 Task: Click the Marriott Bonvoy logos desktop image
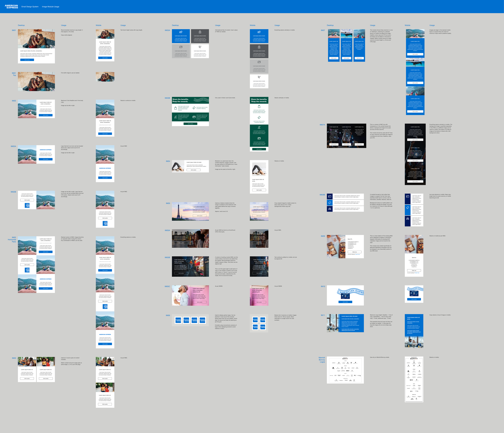coord(345,370)
